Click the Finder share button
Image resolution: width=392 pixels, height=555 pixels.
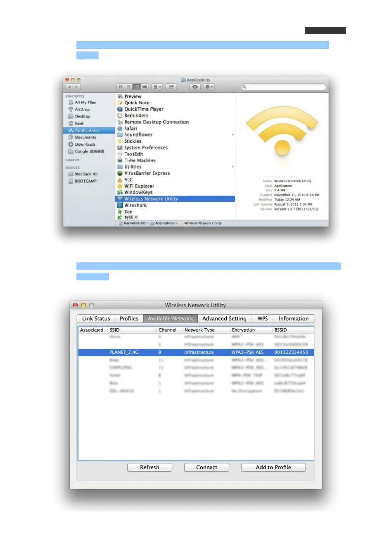[171, 87]
